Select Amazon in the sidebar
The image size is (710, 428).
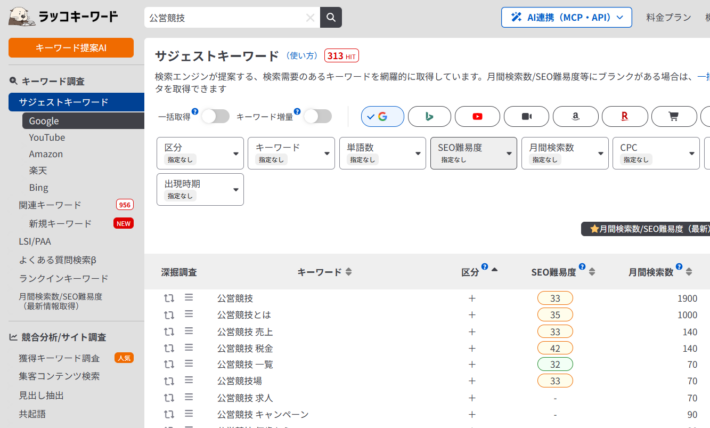(46, 154)
